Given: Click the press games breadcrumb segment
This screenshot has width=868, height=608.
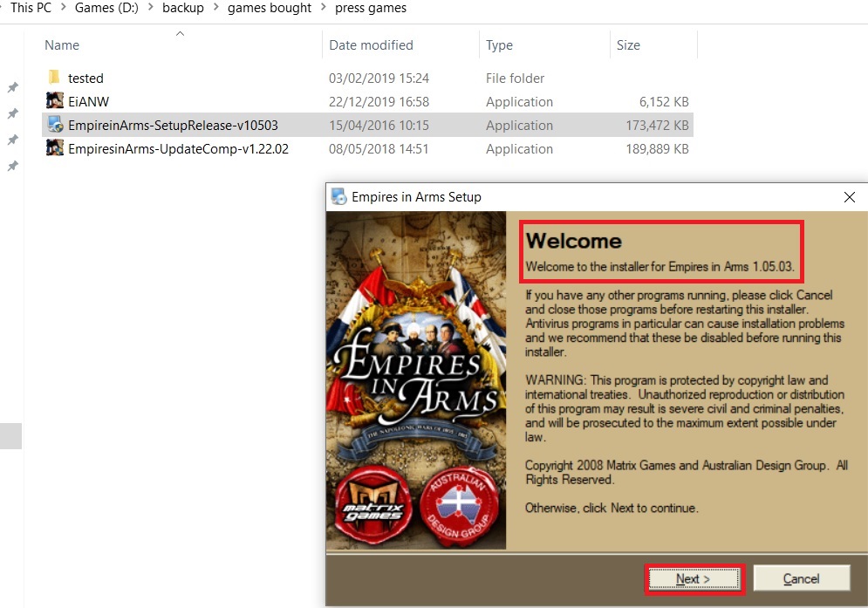Looking at the screenshot, I should click(371, 8).
